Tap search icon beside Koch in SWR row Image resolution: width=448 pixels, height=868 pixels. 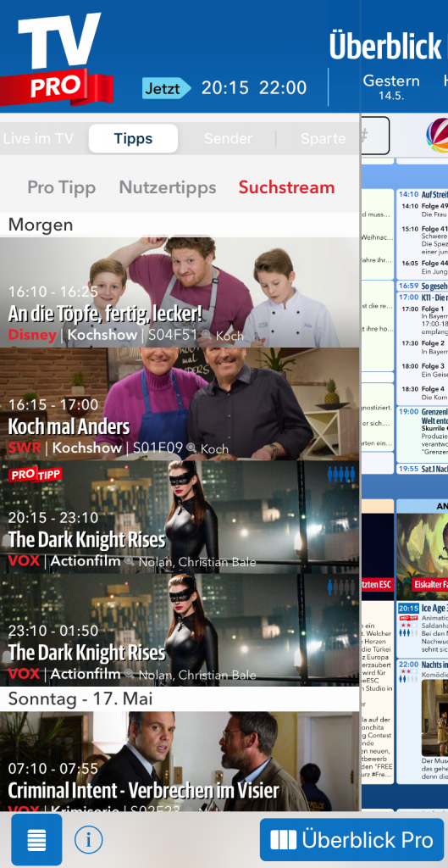point(191,448)
